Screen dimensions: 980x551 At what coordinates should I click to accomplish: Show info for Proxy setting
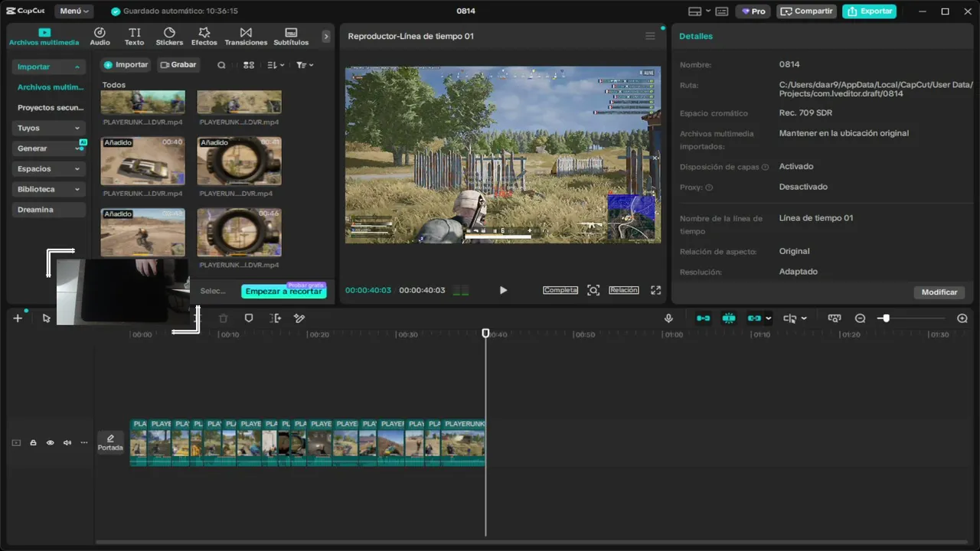709,187
